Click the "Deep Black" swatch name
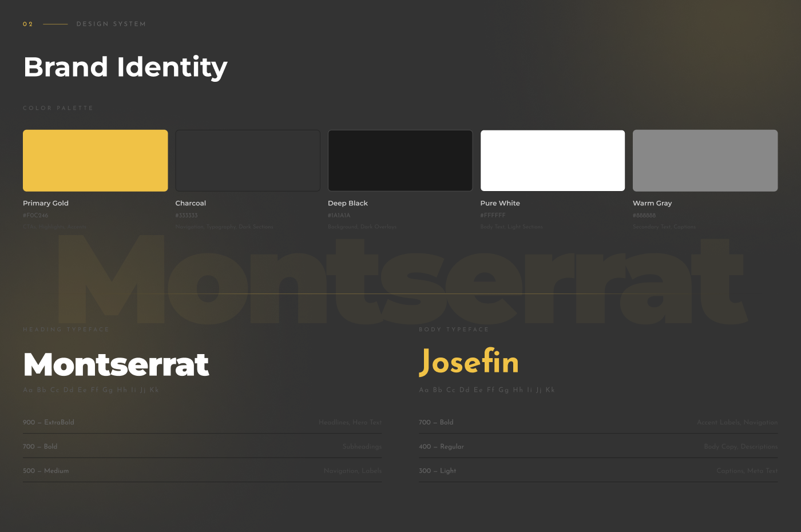Image resolution: width=801 pixels, height=532 pixels. (x=348, y=203)
